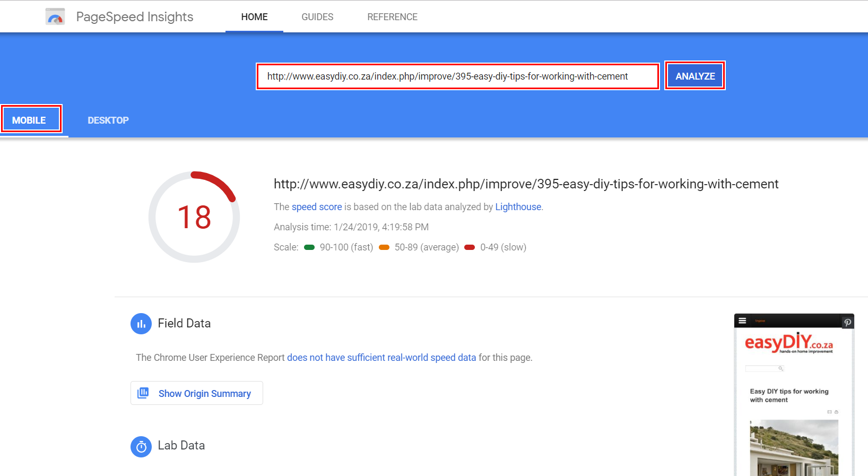868x476 pixels.
Task: Click the Pinterest icon in the mobile preview
Action: [x=847, y=322]
